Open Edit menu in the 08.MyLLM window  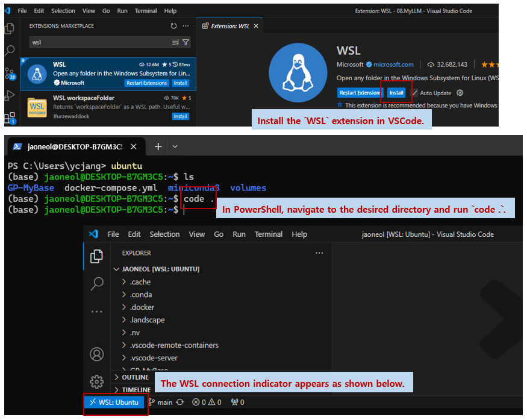[x=39, y=11]
